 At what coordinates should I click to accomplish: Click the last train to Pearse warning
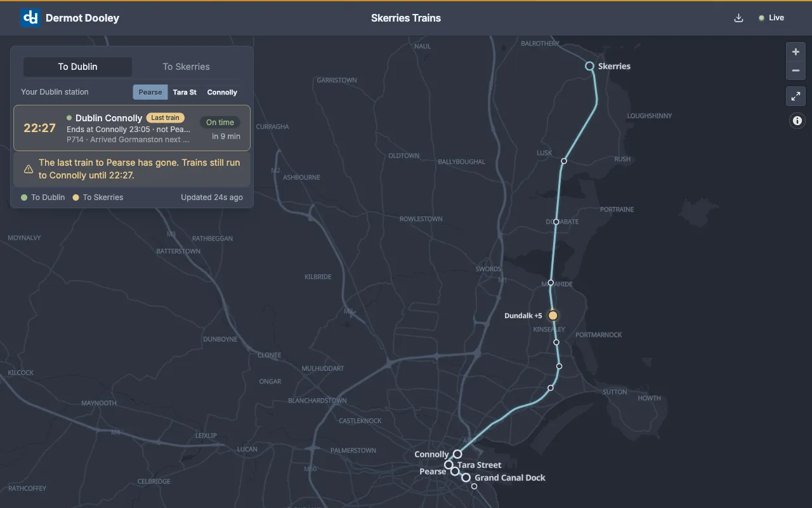click(132, 169)
